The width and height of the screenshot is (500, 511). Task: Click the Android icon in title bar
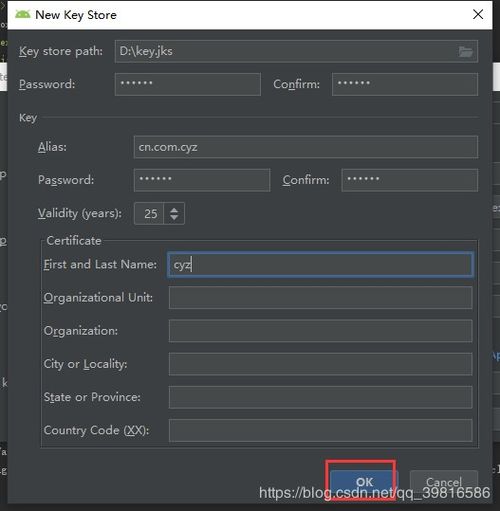click(22, 15)
